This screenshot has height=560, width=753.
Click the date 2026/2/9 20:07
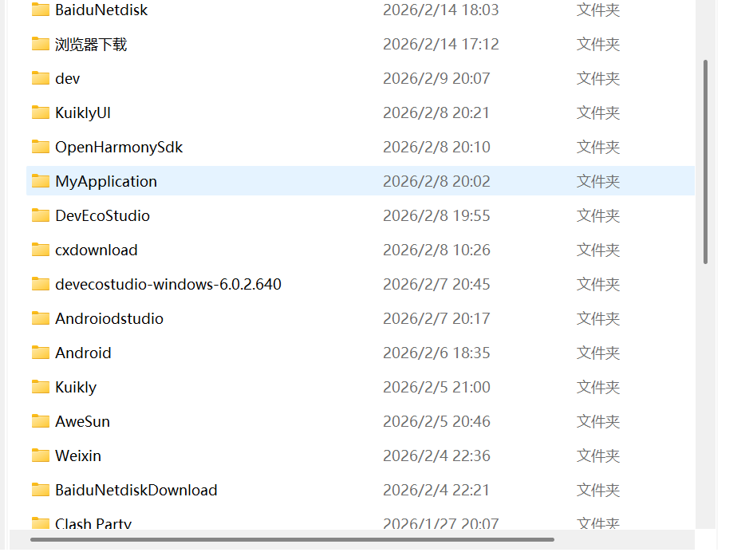436,78
